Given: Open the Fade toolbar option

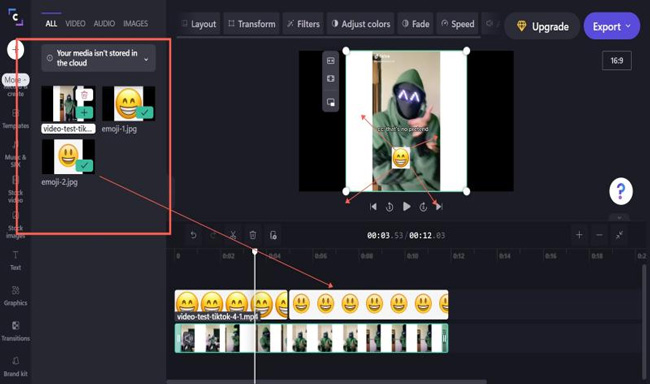Looking at the screenshot, I should [416, 24].
